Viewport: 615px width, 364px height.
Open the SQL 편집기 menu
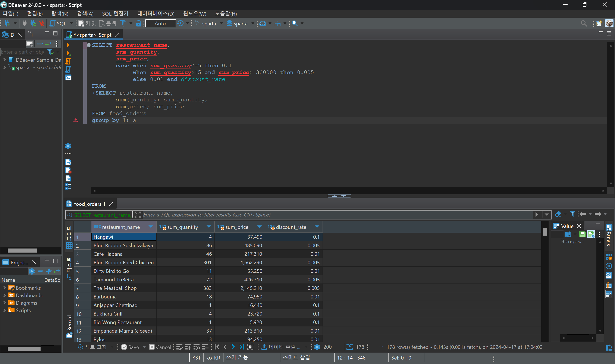[115, 14]
